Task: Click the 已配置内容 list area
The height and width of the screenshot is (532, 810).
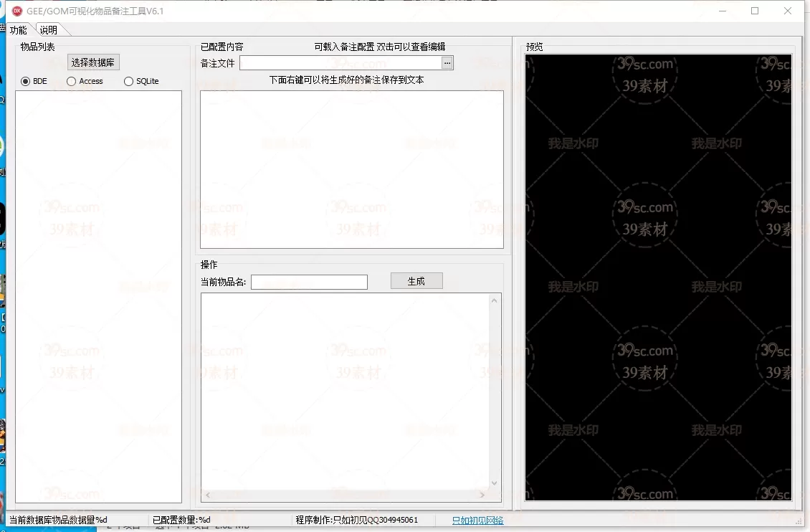Action: [351, 169]
